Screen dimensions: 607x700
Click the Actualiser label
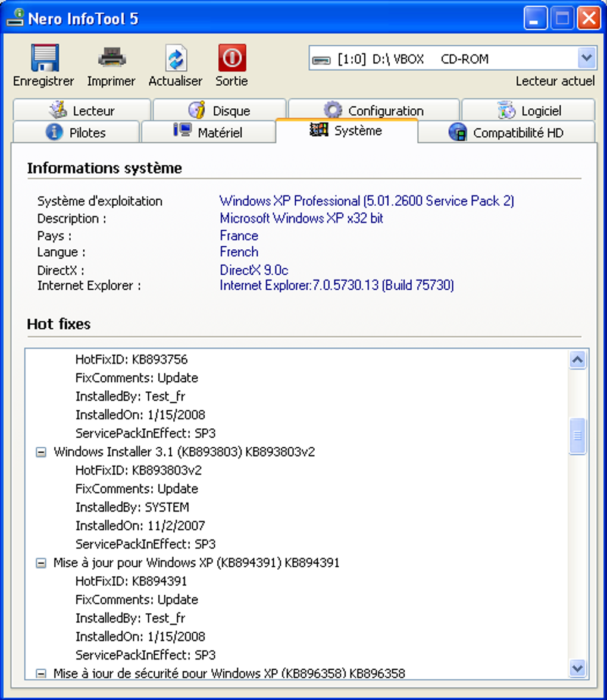click(x=176, y=81)
